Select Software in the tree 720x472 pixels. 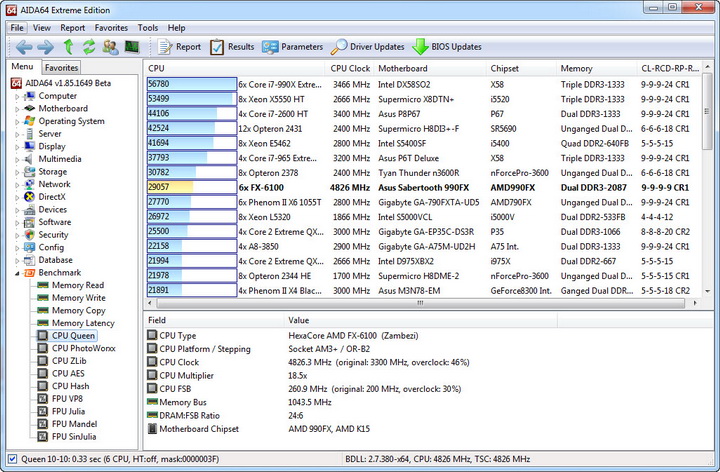tap(55, 222)
